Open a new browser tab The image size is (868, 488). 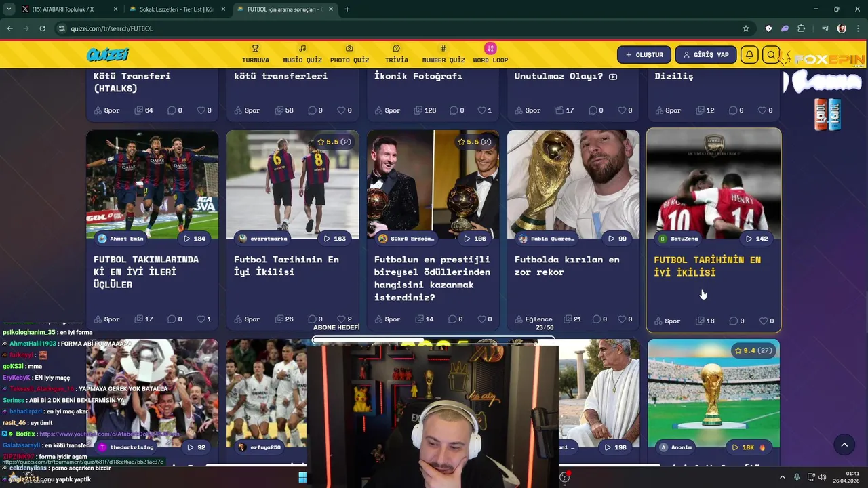tap(347, 9)
